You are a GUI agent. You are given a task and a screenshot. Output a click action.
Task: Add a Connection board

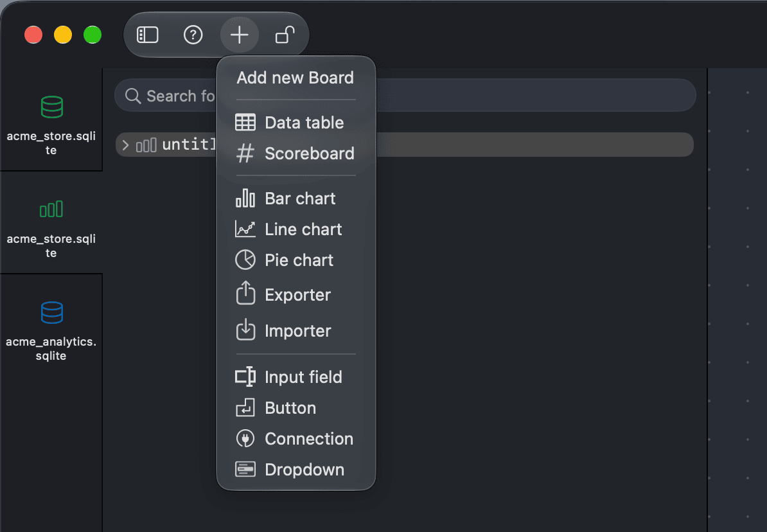click(296, 439)
